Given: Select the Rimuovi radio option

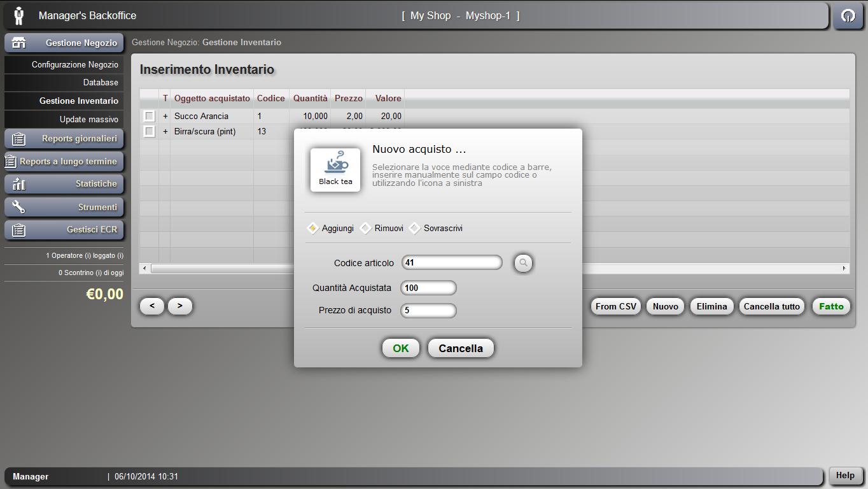Looking at the screenshot, I should click(x=365, y=228).
